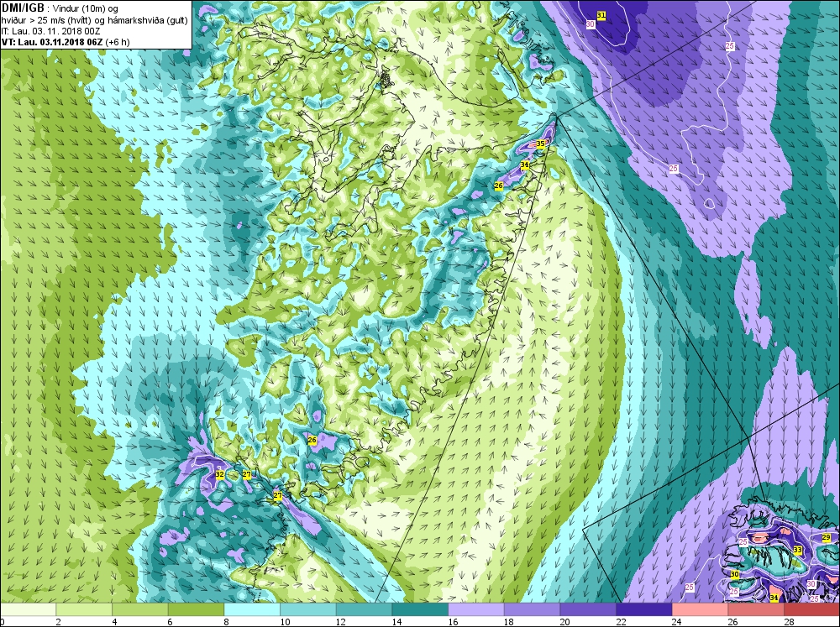This screenshot has width=840, height=627.
Task: Click the 0–2 m/s pale yellow legend swatch
Action: pos(28,609)
